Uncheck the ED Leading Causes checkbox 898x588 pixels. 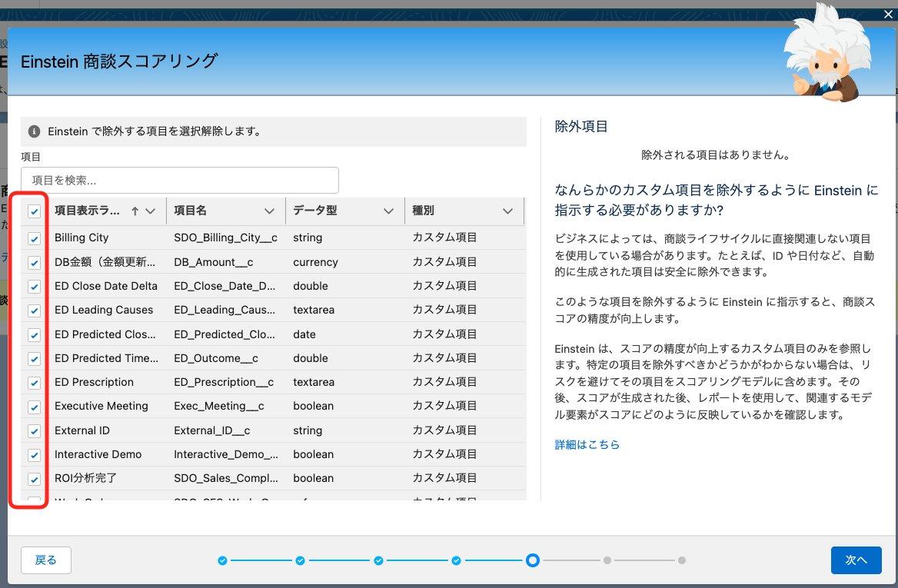pos(35,311)
